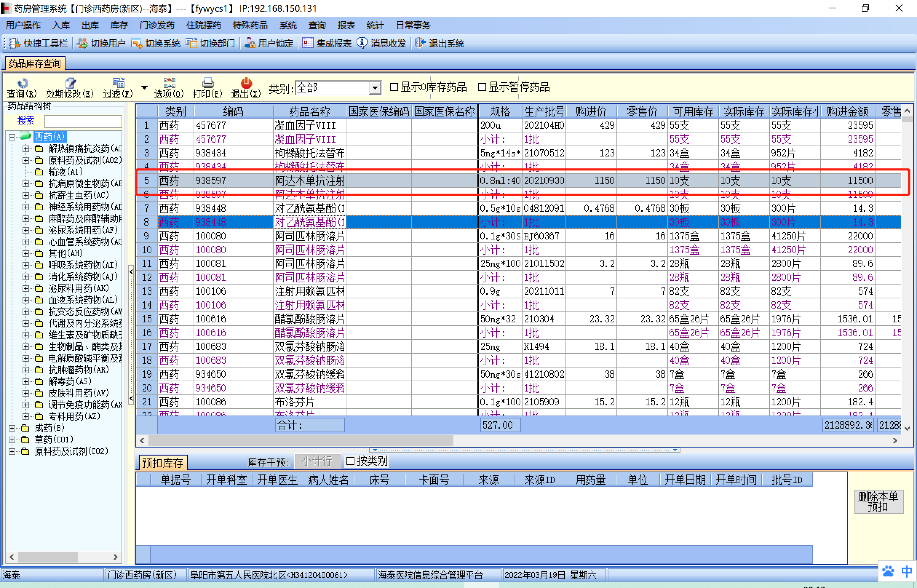Image resolution: width=917 pixels, height=588 pixels.
Task: Click the 效期修改(E) edit icon
Action: (70, 83)
